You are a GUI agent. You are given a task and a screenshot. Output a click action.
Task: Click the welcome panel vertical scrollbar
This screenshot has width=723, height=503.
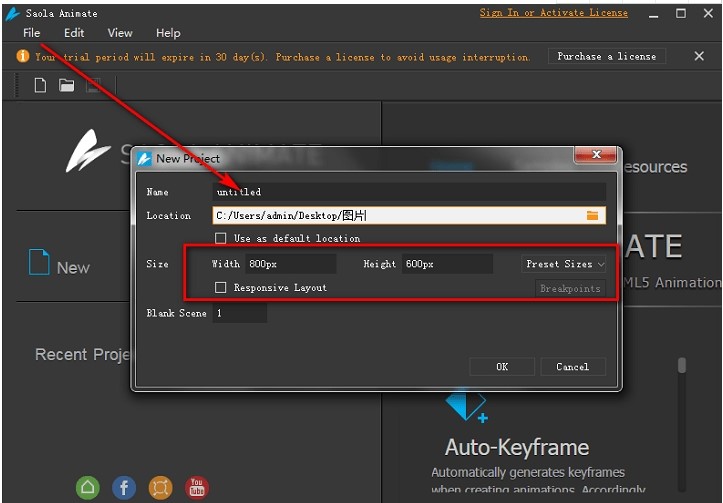[682, 366]
